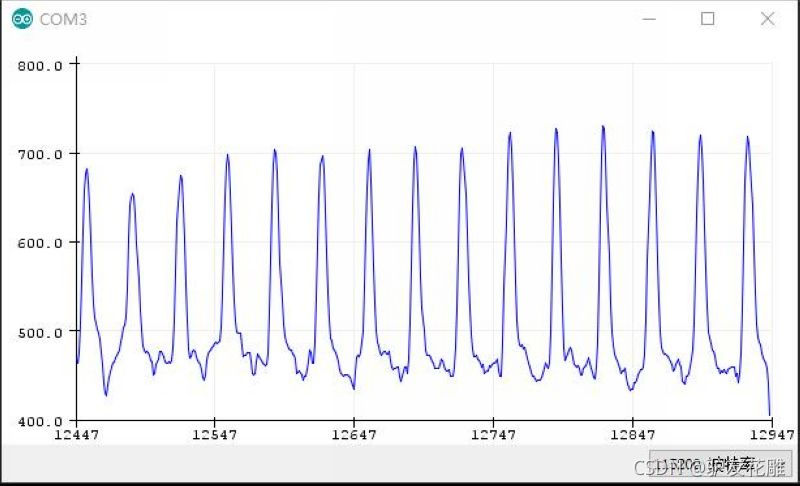Click the 700.0 y-axis label
The height and width of the screenshot is (486, 800).
(40, 154)
